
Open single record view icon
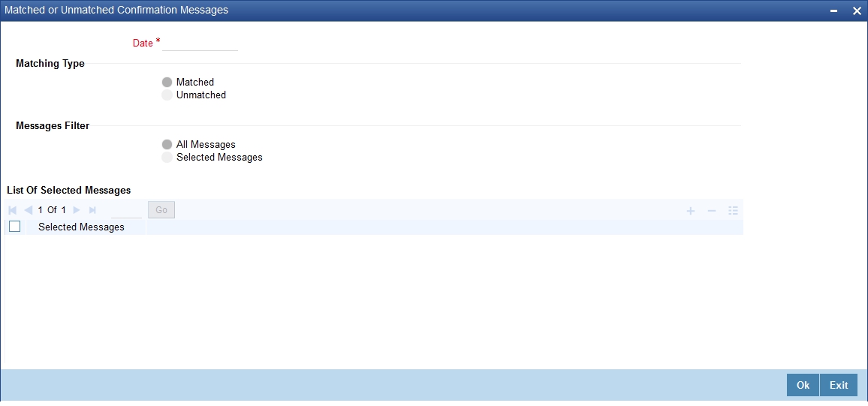point(734,211)
